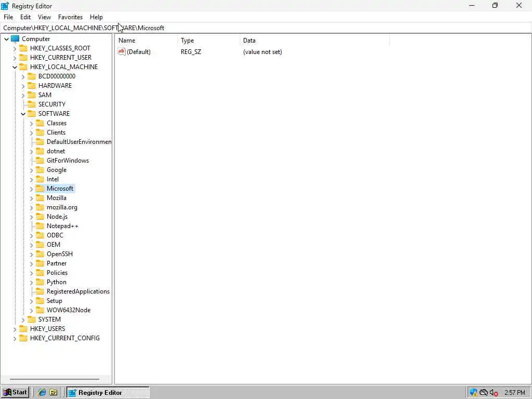Collapse HKEY_LOCAL_MACHINE hive
Screen dimensions: 532x399
pos(15,67)
